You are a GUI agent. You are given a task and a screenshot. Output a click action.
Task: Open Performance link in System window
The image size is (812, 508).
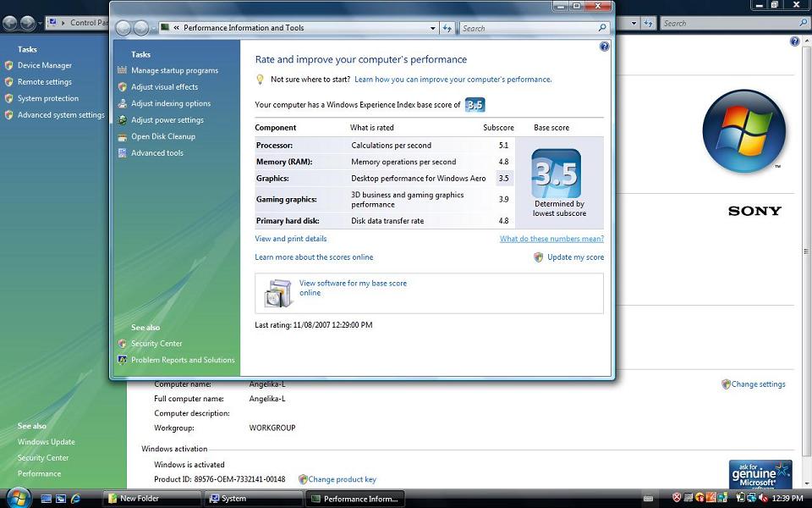coord(40,474)
